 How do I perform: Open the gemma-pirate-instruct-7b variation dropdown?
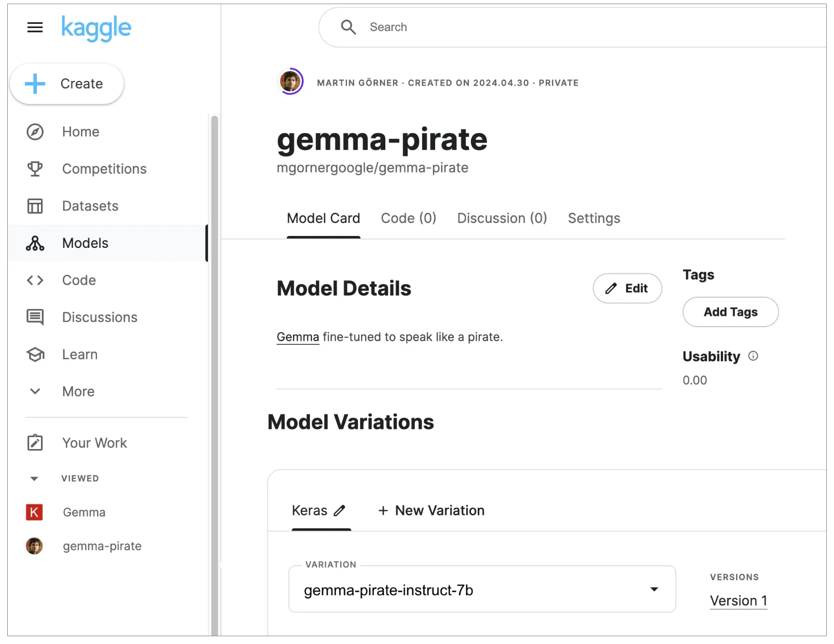click(x=482, y=590)
